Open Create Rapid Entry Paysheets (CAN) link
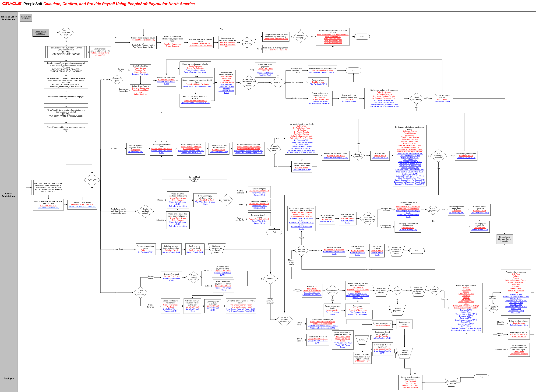The height and width of the screenshot is (392, 536). pos(197,86)
